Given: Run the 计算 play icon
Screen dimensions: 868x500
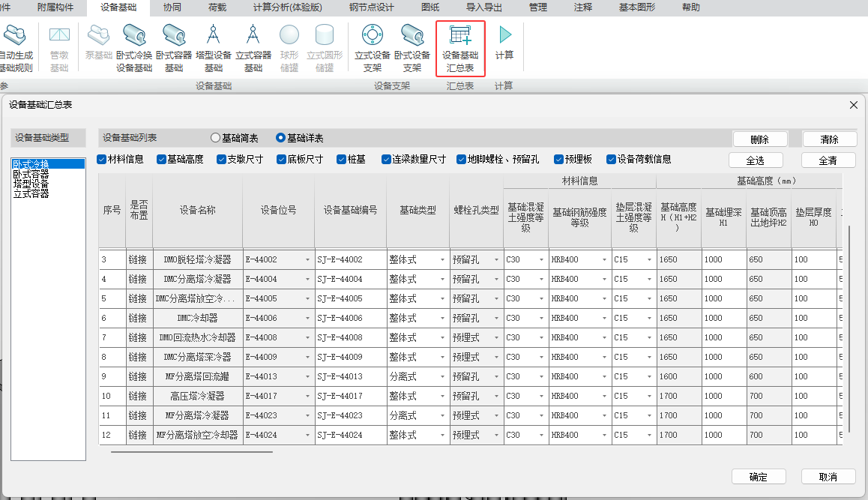Looking at the screenshot, I should 504,36.
